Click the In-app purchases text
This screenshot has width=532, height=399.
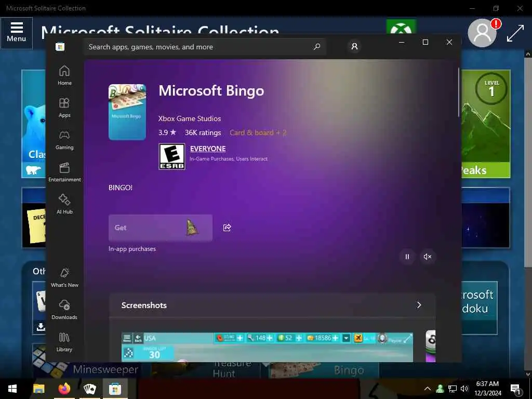(x=132, y=249)
